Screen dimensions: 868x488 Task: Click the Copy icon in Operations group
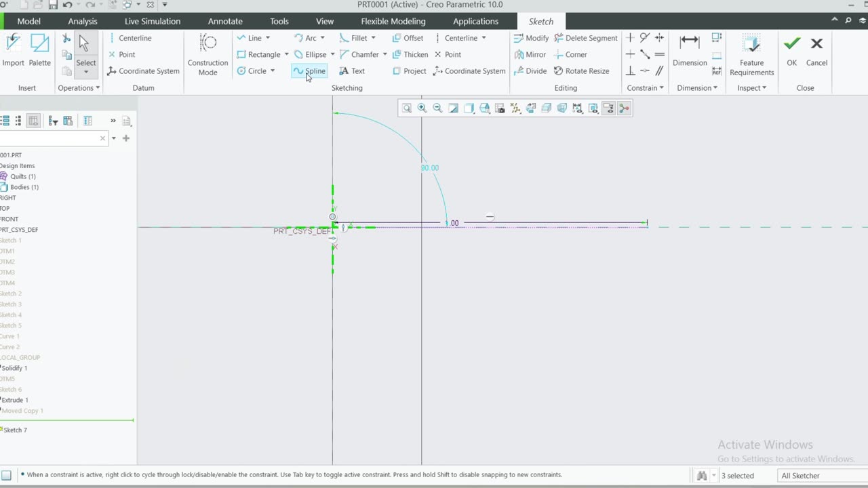point(66,55)
